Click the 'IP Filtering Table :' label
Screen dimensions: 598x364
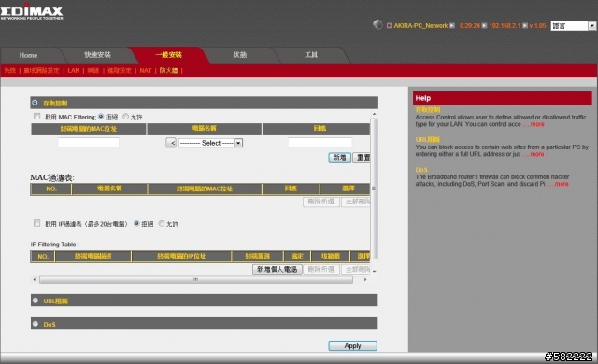55,245
